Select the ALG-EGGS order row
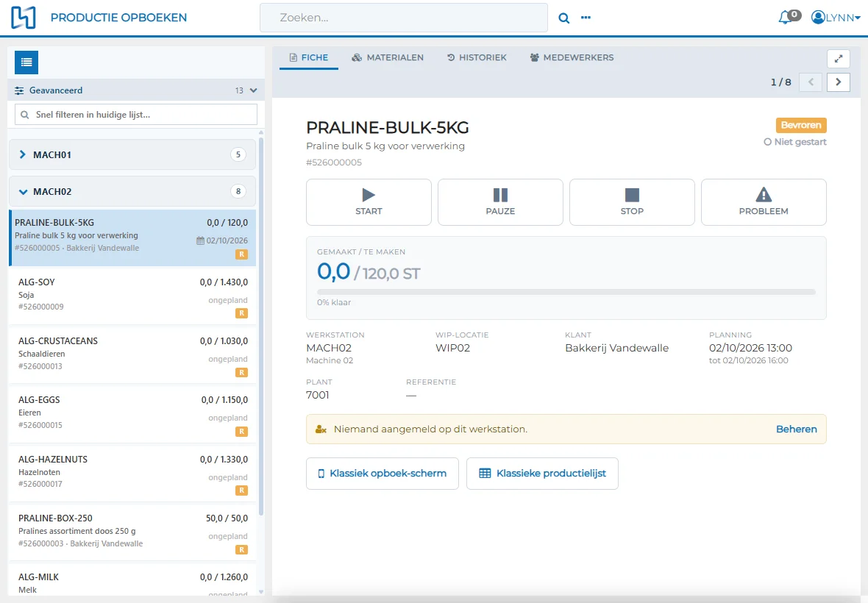This screenshot has width=868, height=603. point(132,414)
